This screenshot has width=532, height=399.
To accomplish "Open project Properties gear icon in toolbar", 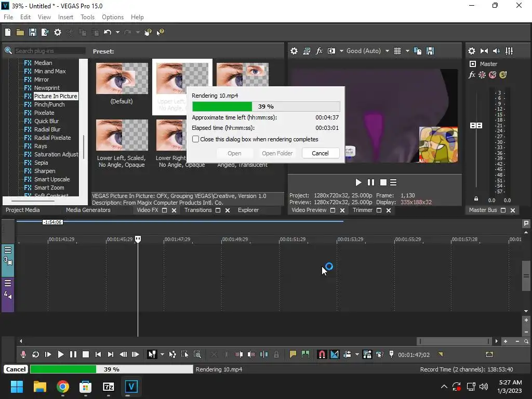I will [58, 32].
